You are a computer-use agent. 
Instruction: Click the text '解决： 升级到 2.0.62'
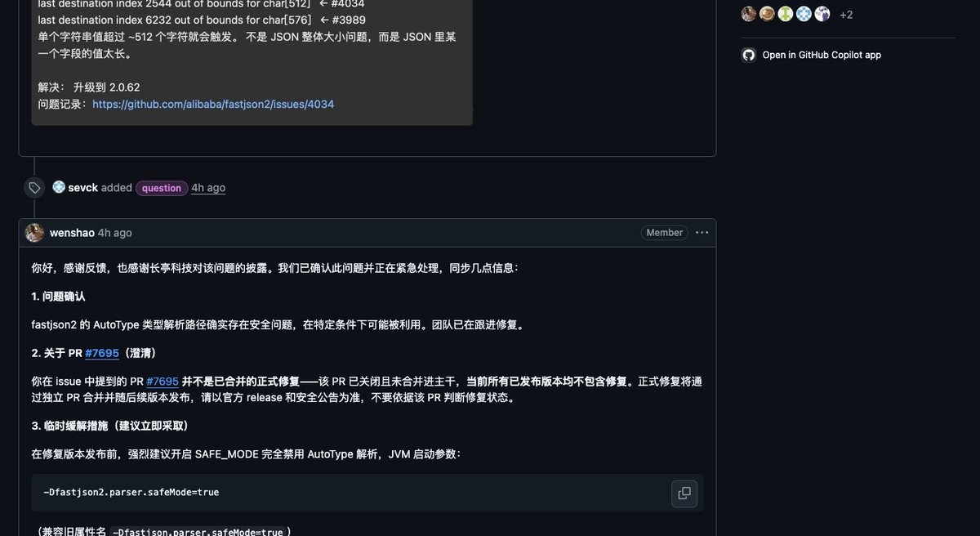[x=89, y=87]
